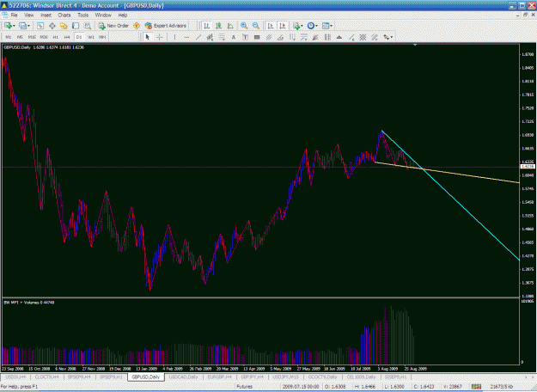The image size is (537, 392).
Task: Select the text label tool
Action: [x=245, y=37]
